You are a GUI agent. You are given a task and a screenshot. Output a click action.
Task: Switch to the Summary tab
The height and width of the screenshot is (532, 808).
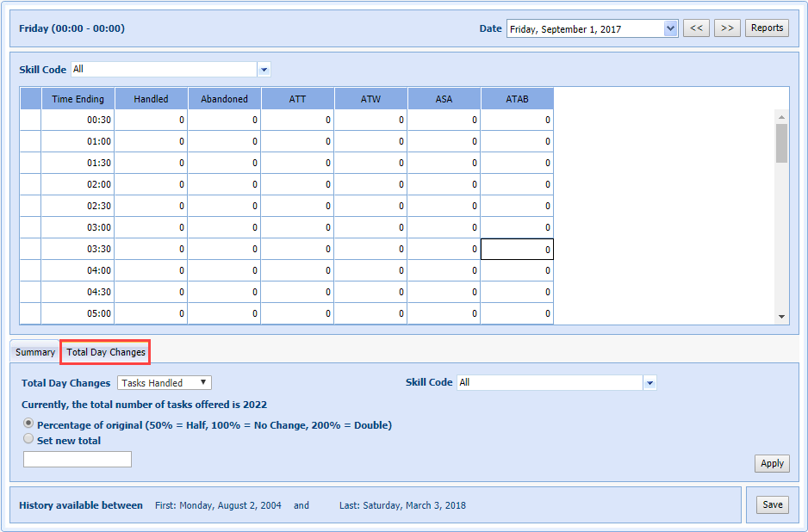pos(35,352)
